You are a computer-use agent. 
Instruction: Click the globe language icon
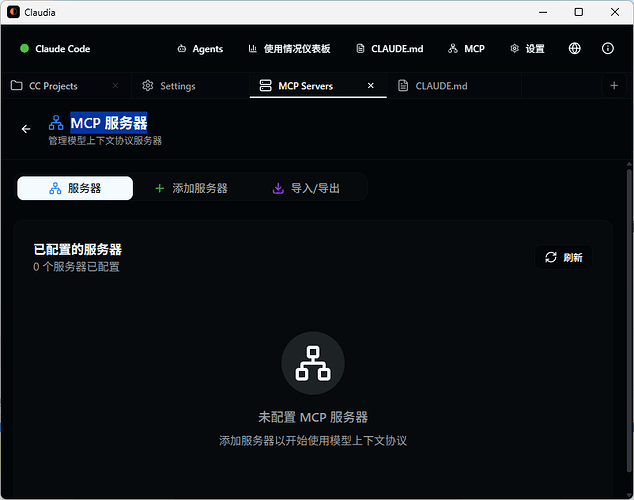click(575, 49)
